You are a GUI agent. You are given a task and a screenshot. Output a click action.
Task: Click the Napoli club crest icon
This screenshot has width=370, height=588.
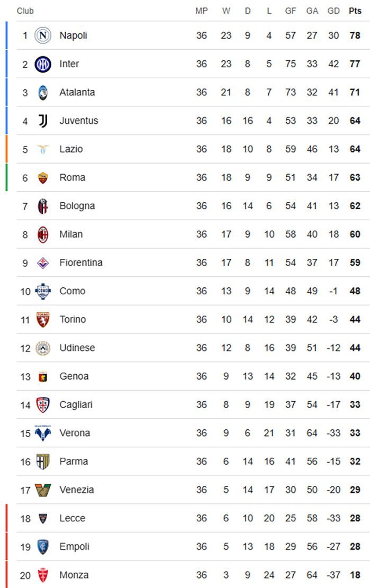tap(43, 35)
